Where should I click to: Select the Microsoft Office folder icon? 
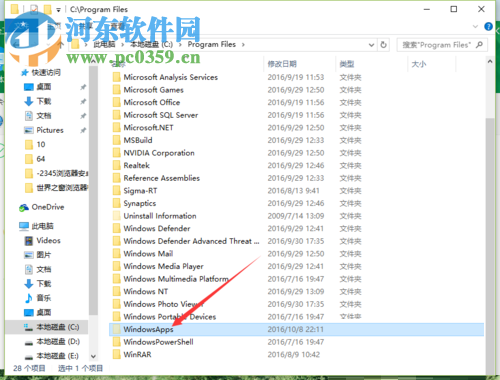point(116,103)
